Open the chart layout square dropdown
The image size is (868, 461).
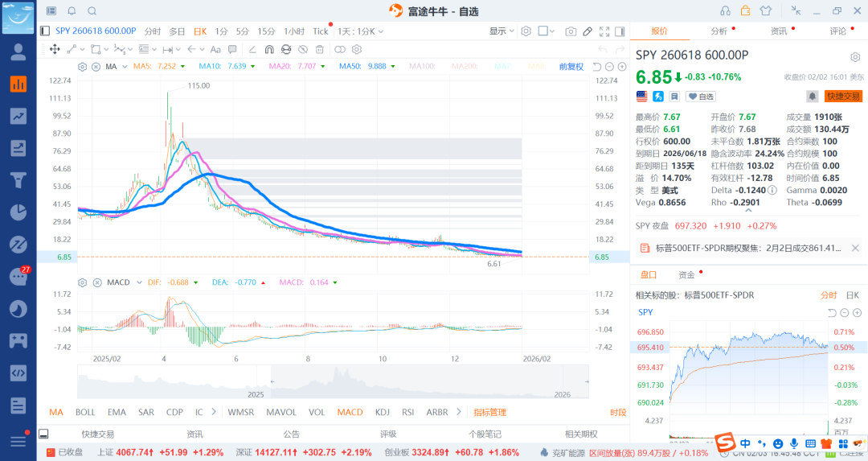coord(547,31)
